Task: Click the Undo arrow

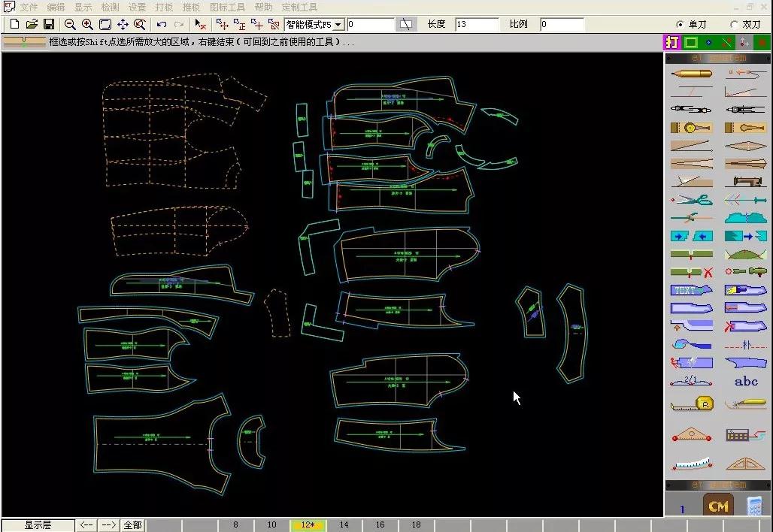Action: tap(161, 24)
